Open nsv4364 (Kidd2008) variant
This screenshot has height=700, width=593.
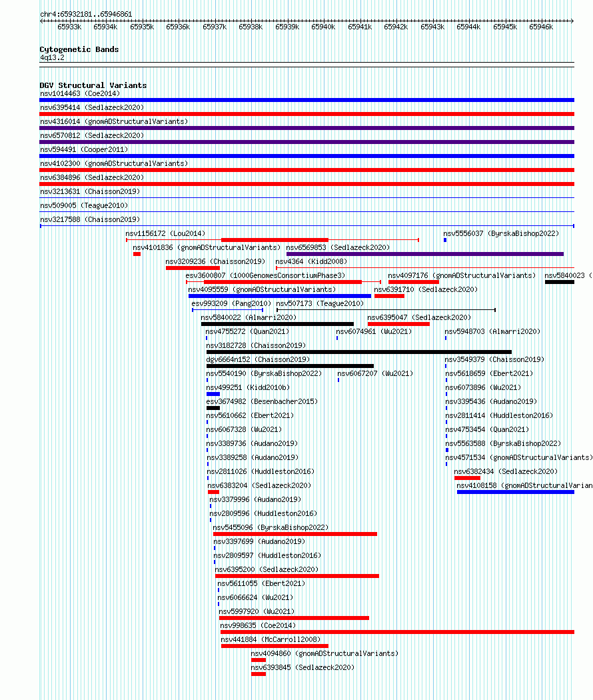(x=311, y=261)
